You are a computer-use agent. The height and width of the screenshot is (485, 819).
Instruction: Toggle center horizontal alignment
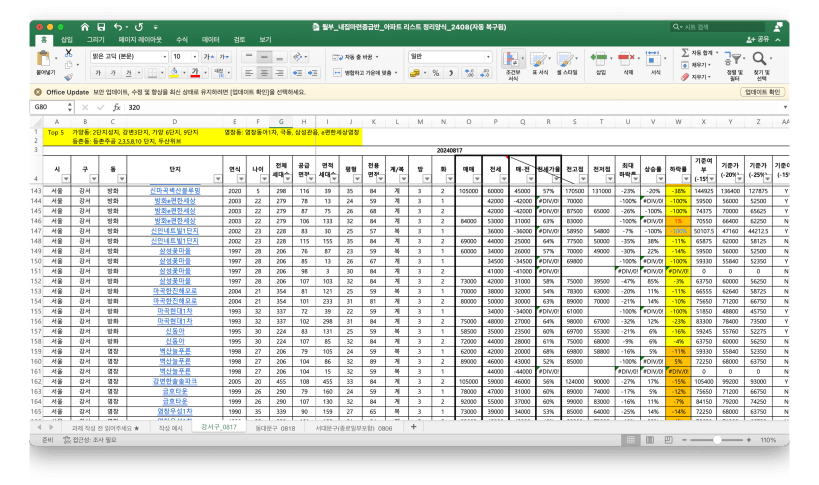point(265,73)
